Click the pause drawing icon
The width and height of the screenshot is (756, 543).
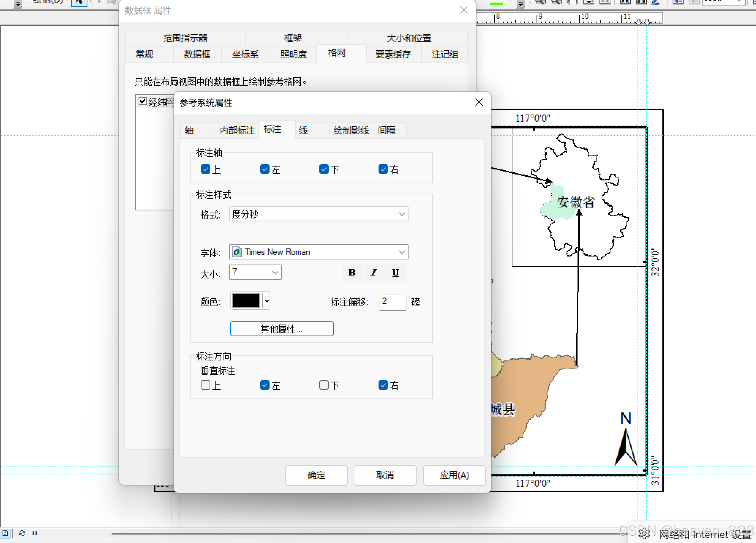(35, 533)
